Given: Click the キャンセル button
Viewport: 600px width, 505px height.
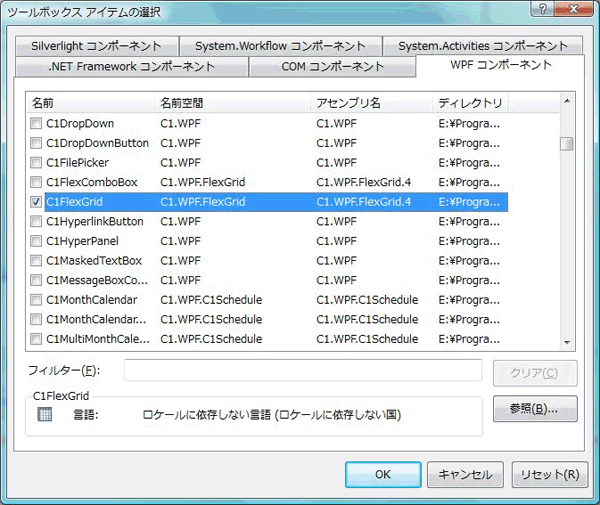Looking at the screenshot, I should coord(465,474).
